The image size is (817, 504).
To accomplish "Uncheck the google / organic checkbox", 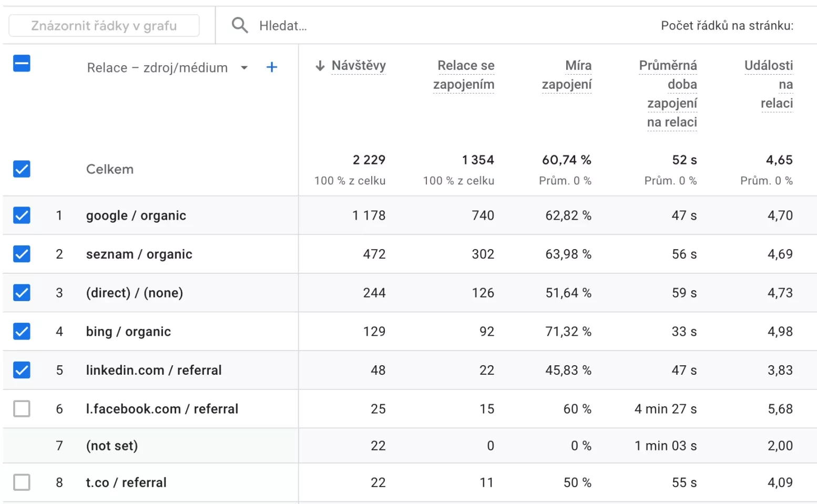I will click(x=22, y=215).
